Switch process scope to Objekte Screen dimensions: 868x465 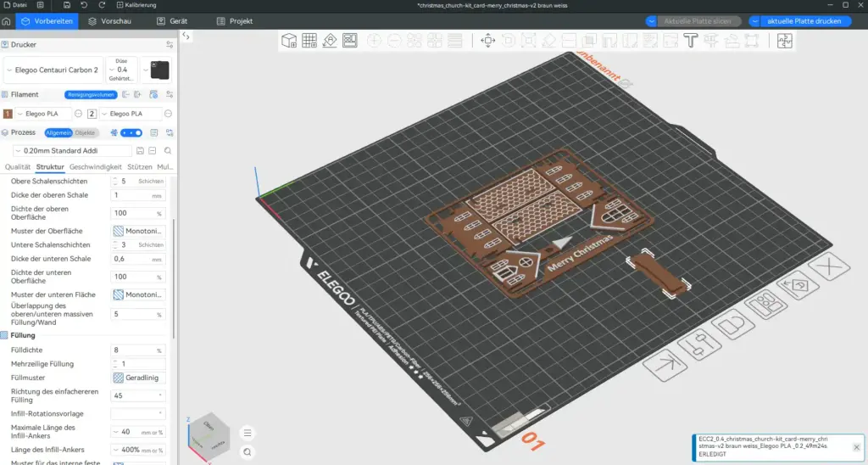[86, 133]
